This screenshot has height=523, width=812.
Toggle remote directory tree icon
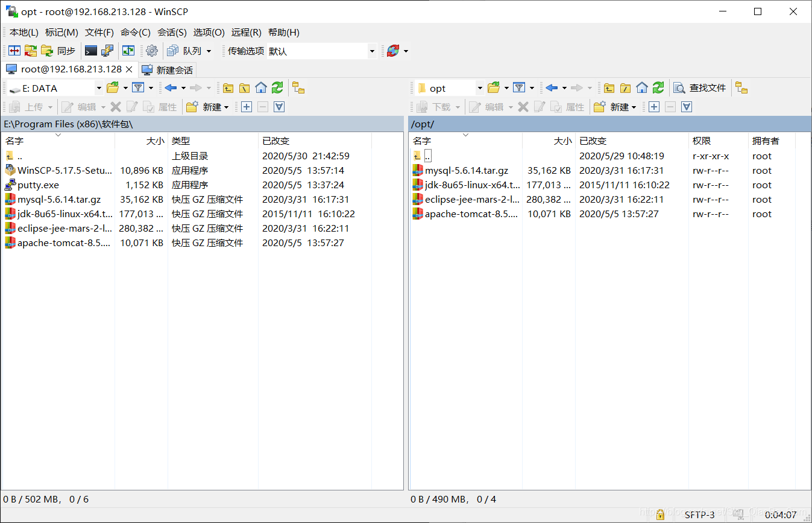coord(741,88)
